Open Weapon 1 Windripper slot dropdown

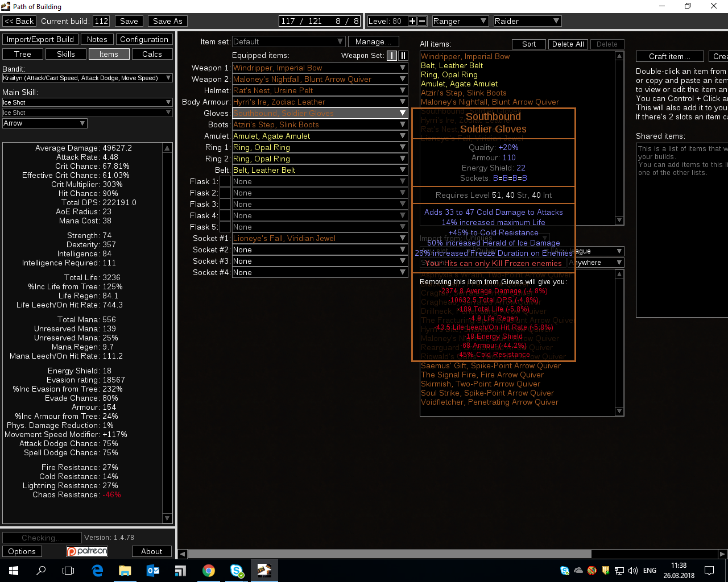click(320, 68)
